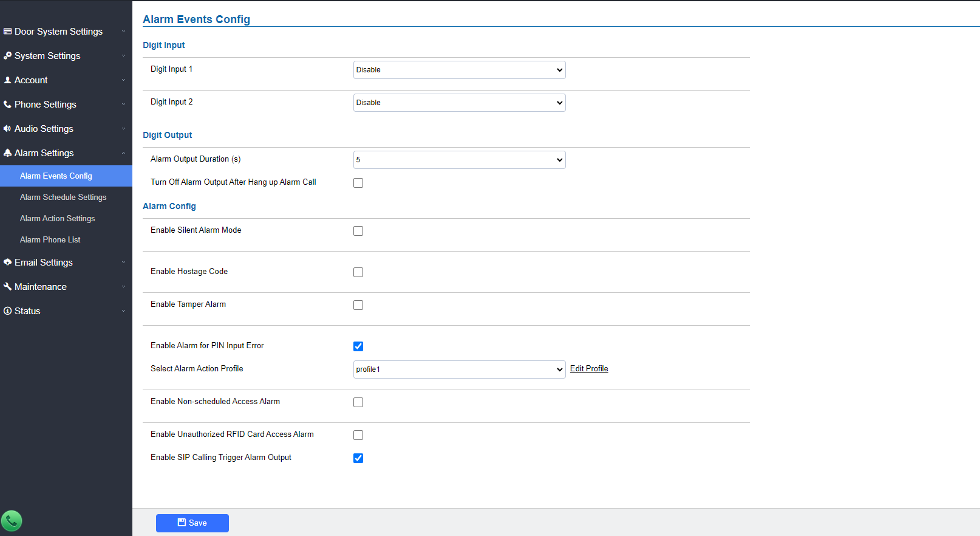980x536 pixels.
Task: Click the Account person icon
Action: point(7,80)
